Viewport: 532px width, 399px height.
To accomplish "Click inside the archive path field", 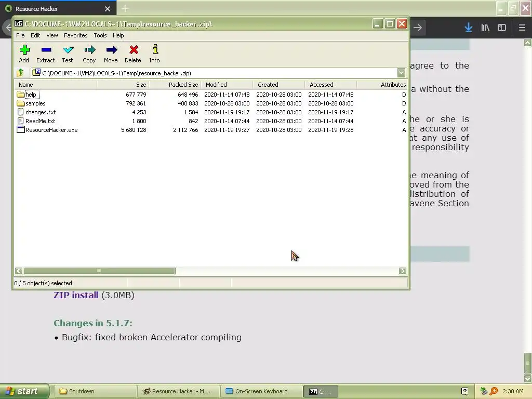I will click(214, 73).
